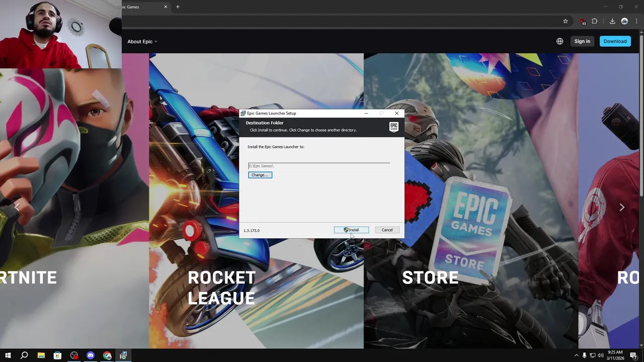Open the browser Downloads icon

coord(612,21)
